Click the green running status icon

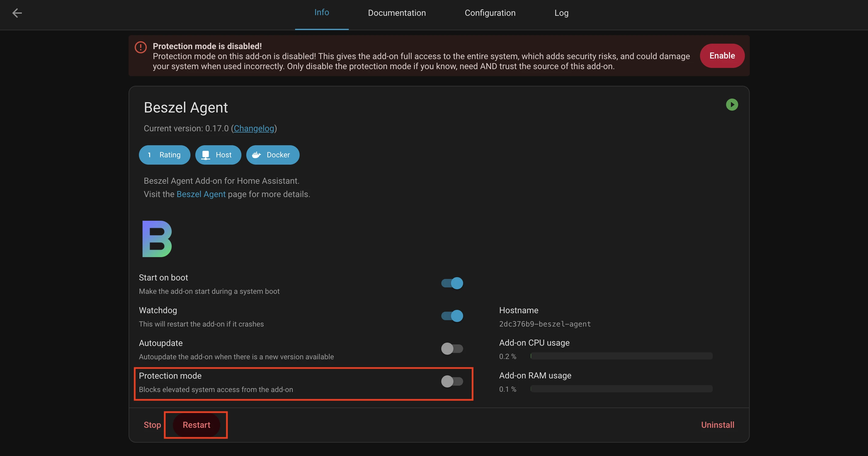pyautogui.click(x=732, y=105)
